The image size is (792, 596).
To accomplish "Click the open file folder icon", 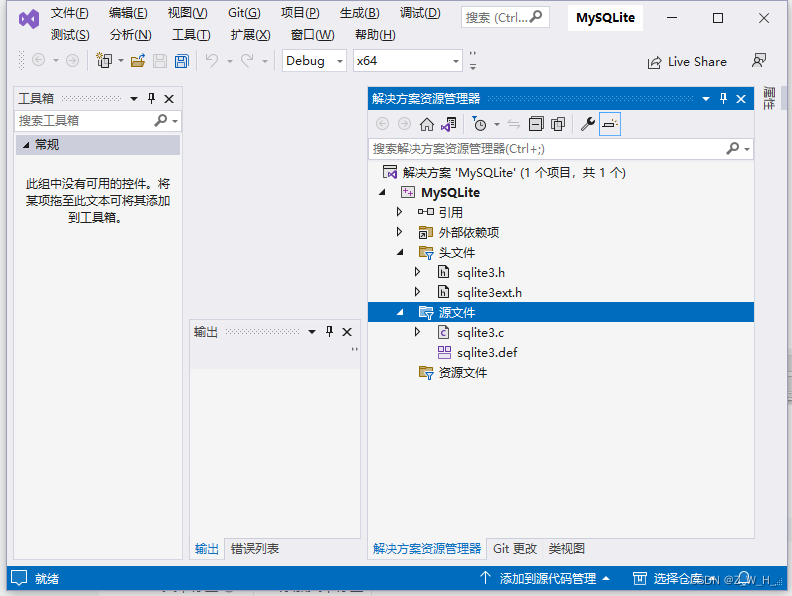I will [x=138, y=61].
